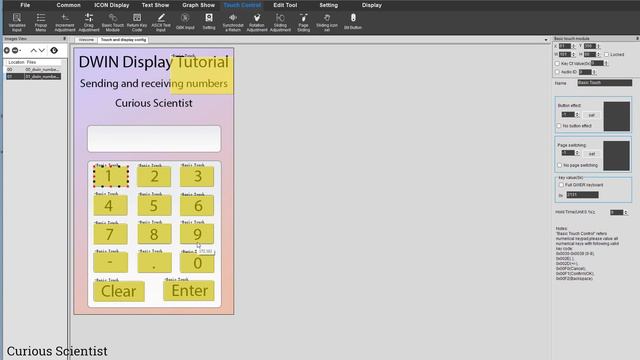Screen dimensions: 640x360
Task: Click the H height stepper
Action: pos(598,54)
